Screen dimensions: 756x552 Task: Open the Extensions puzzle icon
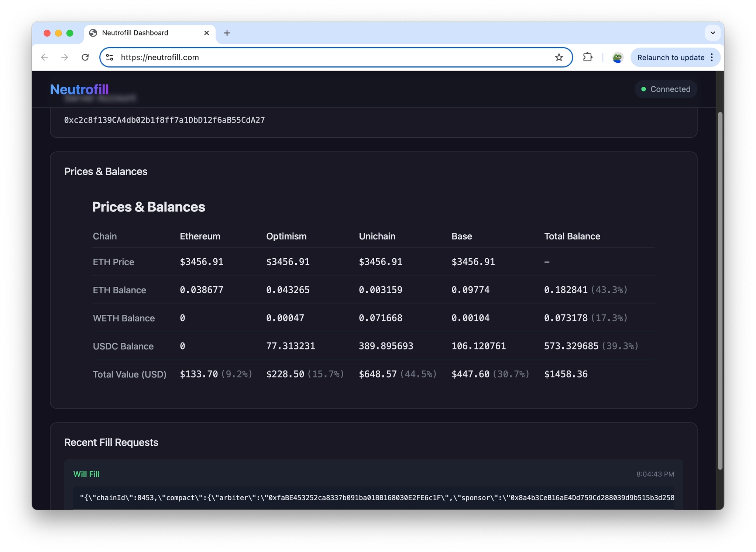pos(588,57)
